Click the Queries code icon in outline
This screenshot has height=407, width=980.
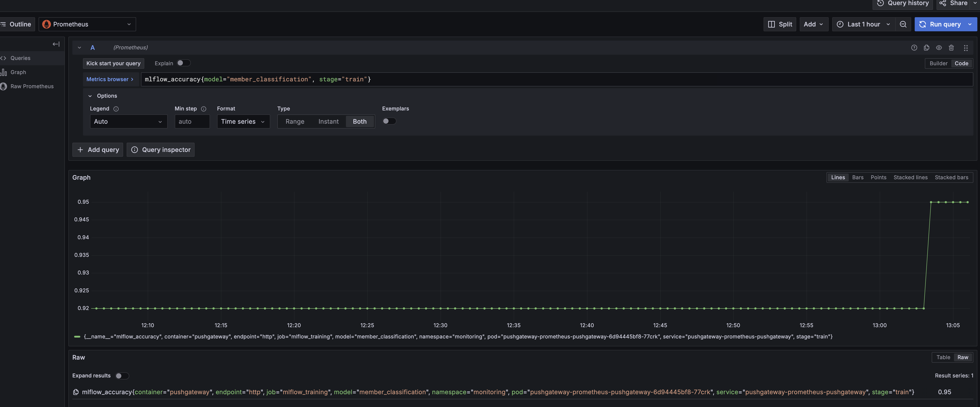4,58
